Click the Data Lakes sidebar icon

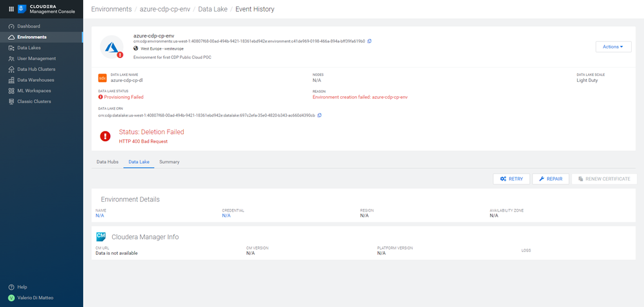click(12, 48)
